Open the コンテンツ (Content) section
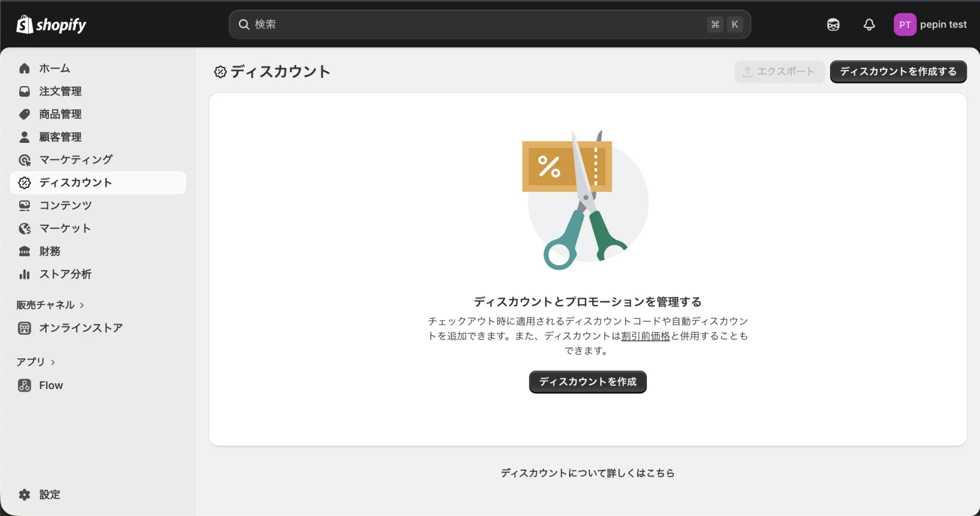 tap(66, 205)
